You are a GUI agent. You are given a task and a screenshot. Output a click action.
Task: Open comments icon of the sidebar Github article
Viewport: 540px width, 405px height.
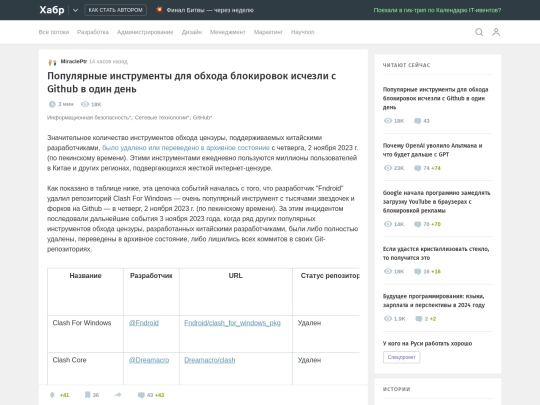[x=417, y=121]
